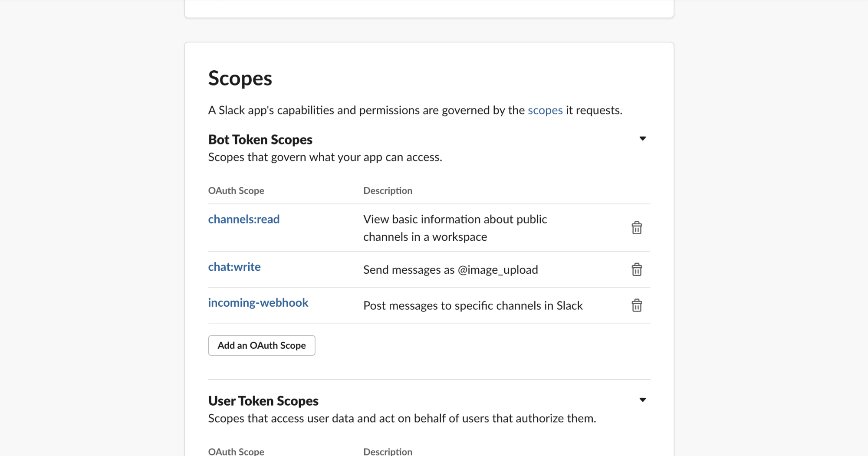
Task: Click trash icon for the incoming-webhook scope
Action: [637, 305]
